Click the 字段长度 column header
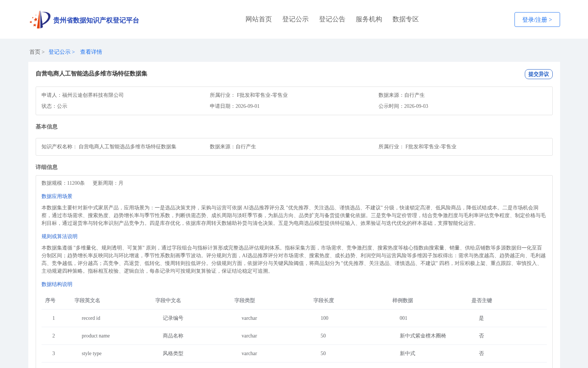Viewport: 588px width, 368px height. [x=324, y=300]
